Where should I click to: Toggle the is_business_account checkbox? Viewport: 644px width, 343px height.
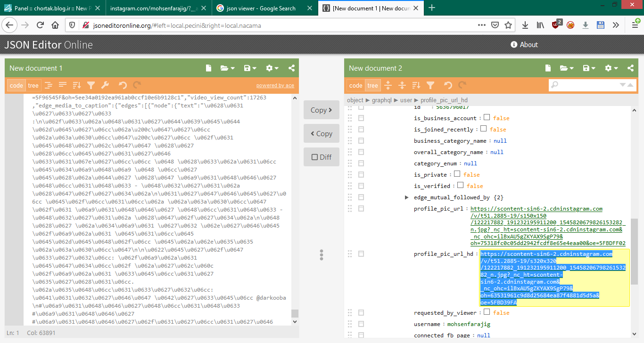(x=487, y=118)
